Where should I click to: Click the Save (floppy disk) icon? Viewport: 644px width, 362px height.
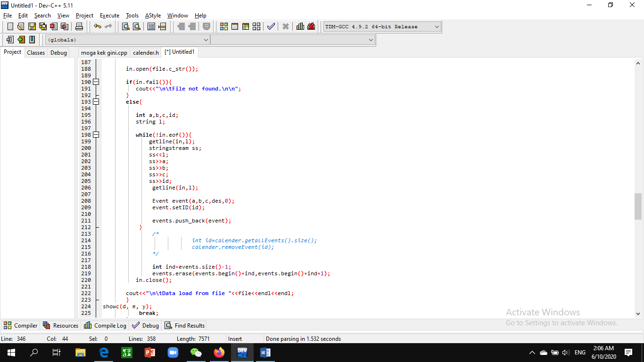[32, 26]
